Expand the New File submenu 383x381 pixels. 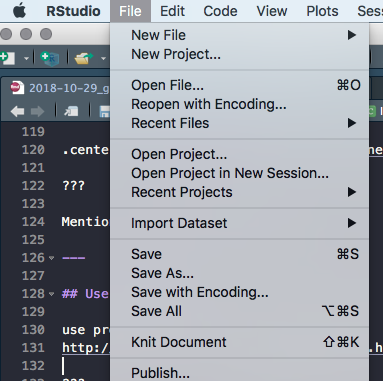click(x=239, y=35)
